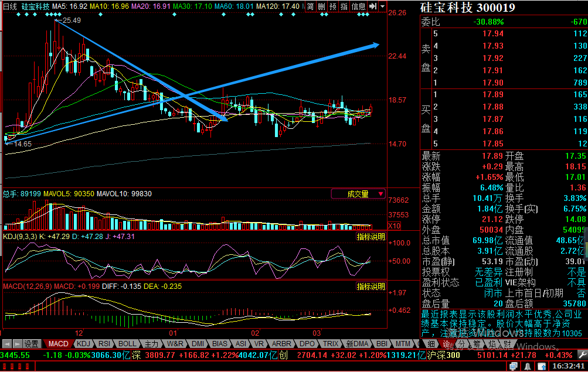Image resolution: width=588 pixels, height=372 pixels.
Task: Open the toolbar dropdown arrow beside the jump-to-end icon
Action: [x=382, y=6]
